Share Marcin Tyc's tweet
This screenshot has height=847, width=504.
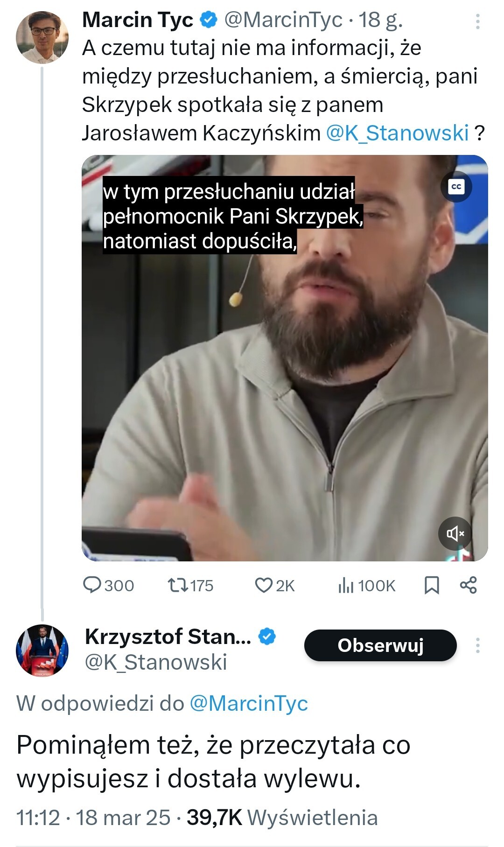point(468,585)
